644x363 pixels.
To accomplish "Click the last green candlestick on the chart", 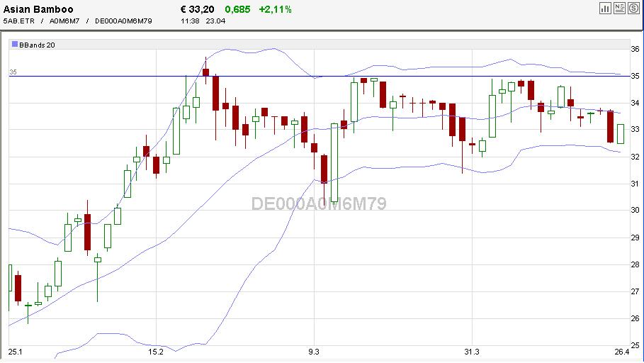I will pyautogui.click(x=621, y=133).
